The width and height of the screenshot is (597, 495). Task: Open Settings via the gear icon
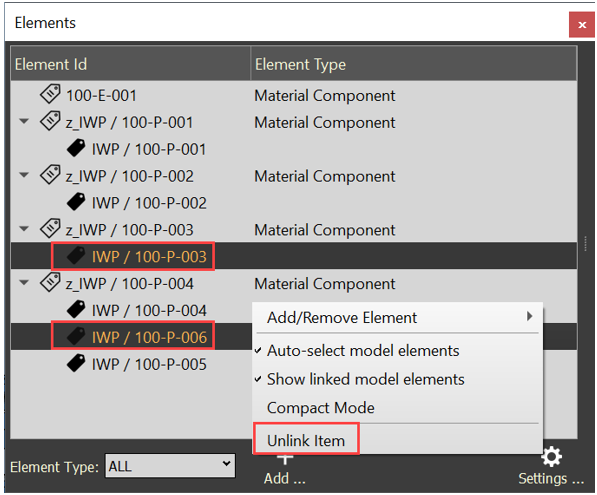click(x=551, y=457)
